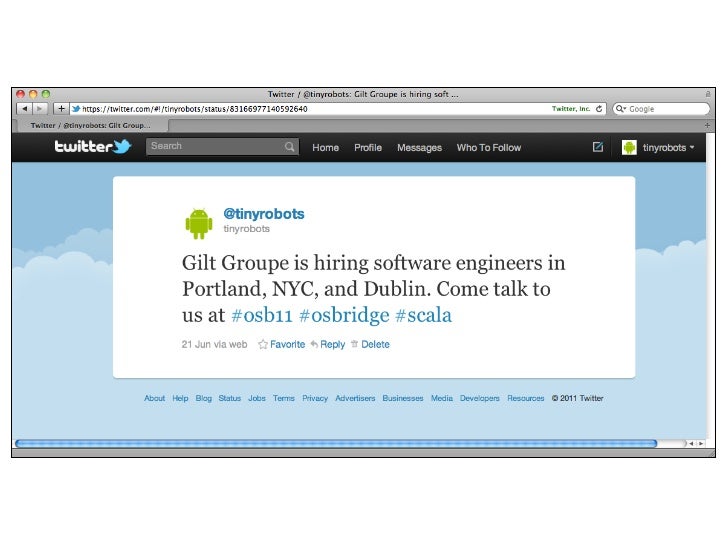Open the Messages navigation item

point(419,148)
